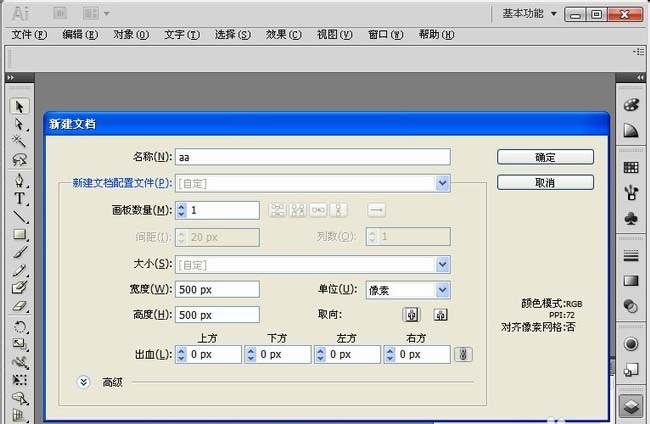Click 确定 button to confirm
Image resolution: width=650 pixels, height=424 pixels.
pyautogui.click(x=545, y=157)
